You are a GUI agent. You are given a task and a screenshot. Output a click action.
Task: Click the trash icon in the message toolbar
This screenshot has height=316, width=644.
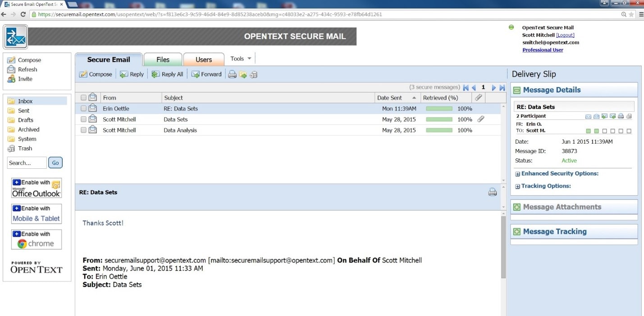pyautogui.click(x=254, y=75)
